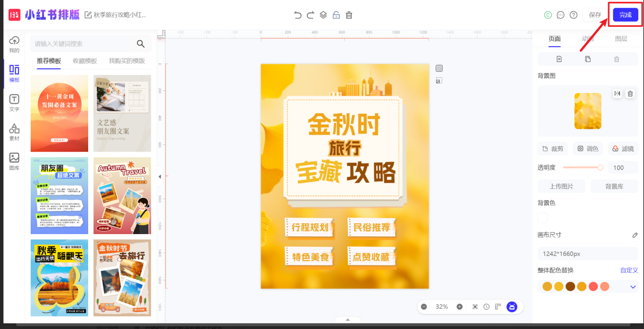
Task: Select the Autumn Travel template thumbnail
Action: [x=122, y=195]
